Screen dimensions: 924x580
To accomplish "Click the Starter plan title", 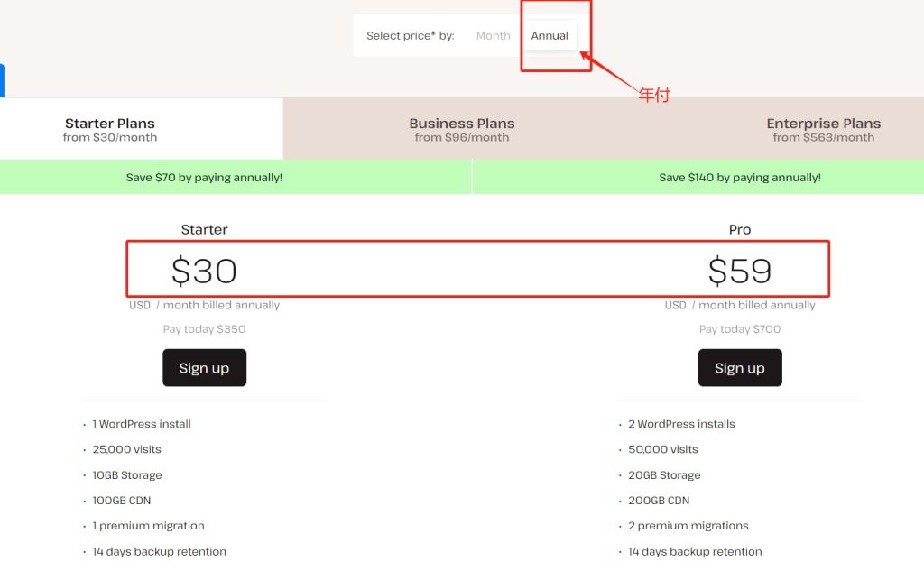I will tap(204, 229).
